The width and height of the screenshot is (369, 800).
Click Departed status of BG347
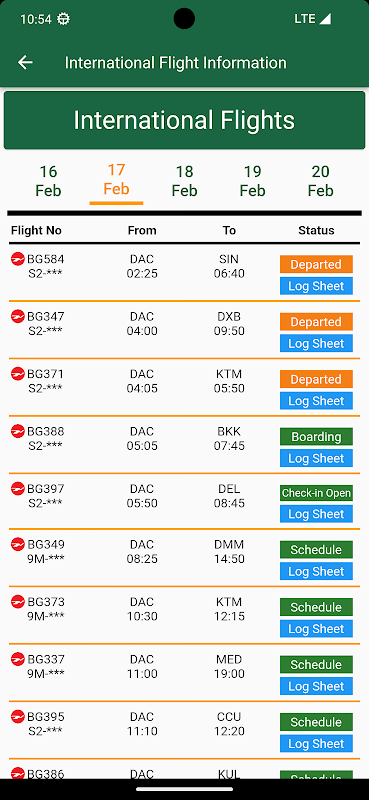pos(316,322)
